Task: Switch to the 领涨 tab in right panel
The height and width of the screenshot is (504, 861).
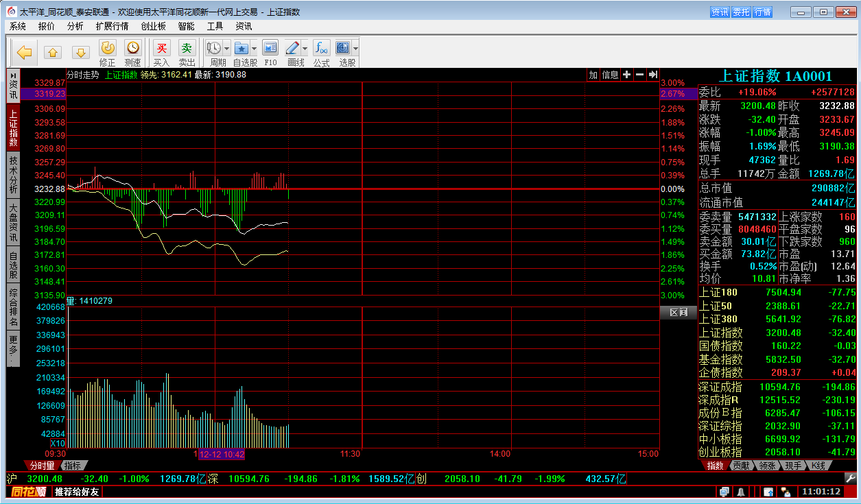Action: click(x=767, y=466)
